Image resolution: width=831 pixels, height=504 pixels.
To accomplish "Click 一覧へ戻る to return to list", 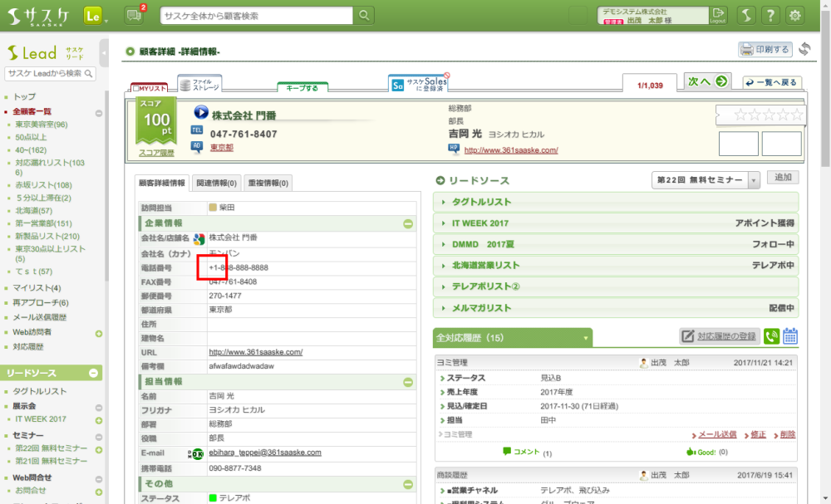I will 772,82.
